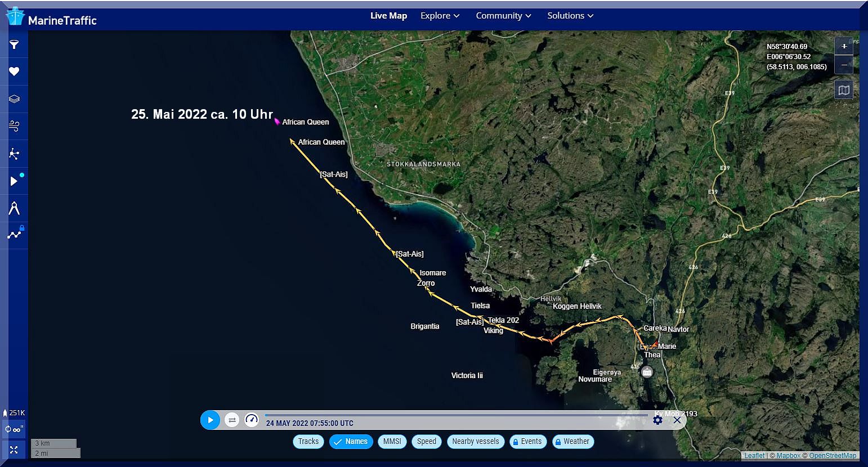Viewport: 868px width, 467px height.
Task: Zoom in with the plus button
Action: click(x=843, y=46)
